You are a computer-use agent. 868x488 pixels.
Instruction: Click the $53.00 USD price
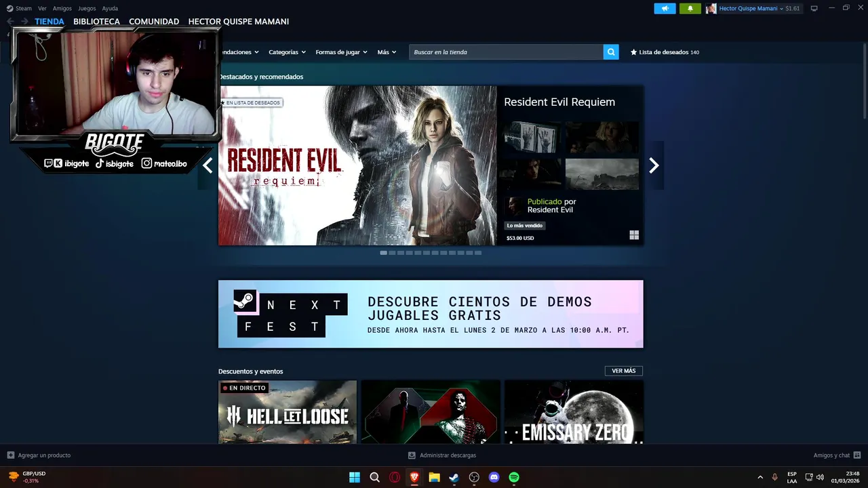coord(520,239)
